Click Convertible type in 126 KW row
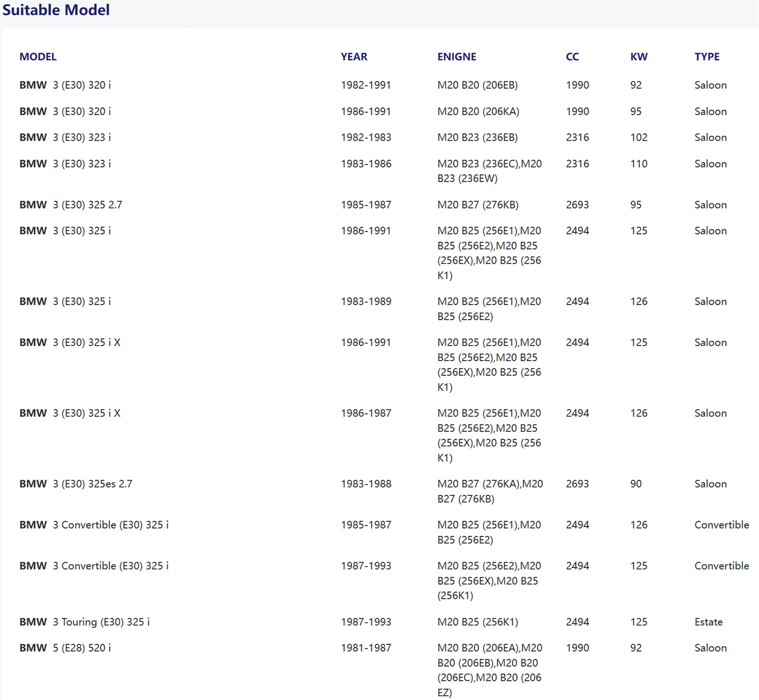This screenshot has height=700, width=759. click(722, 525)
